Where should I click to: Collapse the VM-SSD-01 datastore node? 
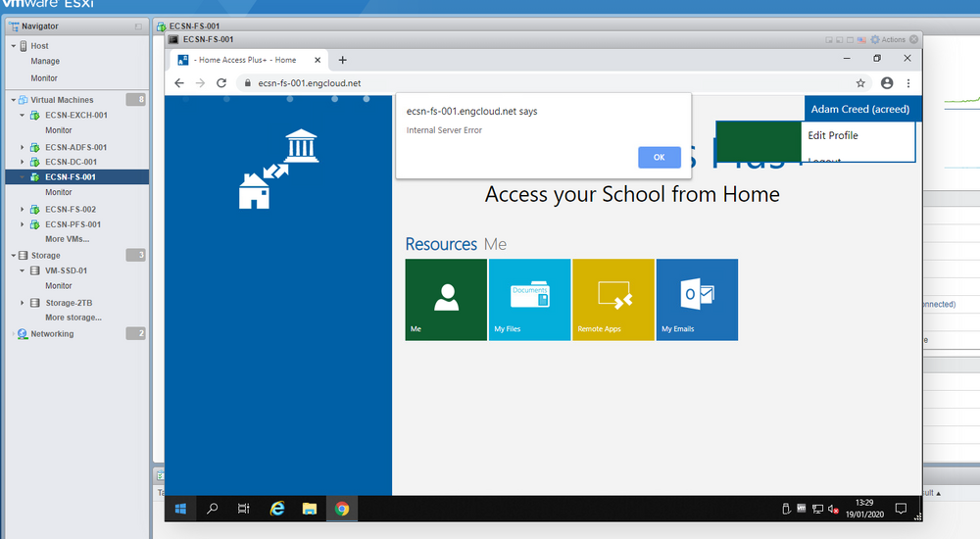point(22,270)
